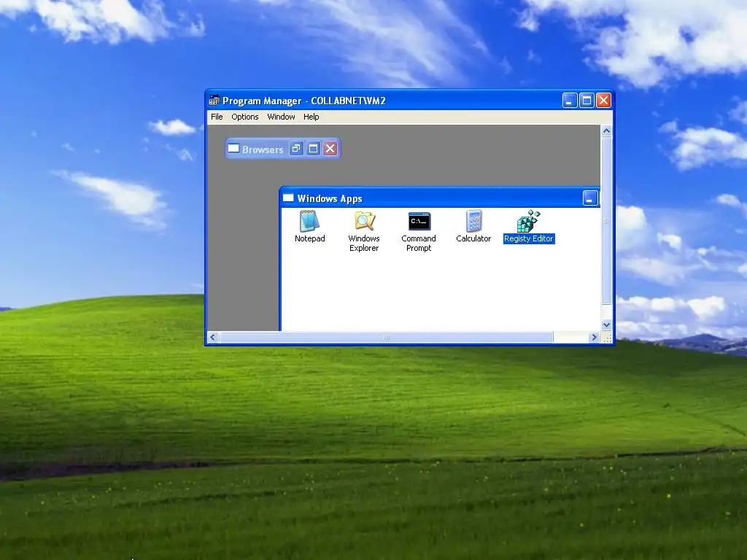The width and height of the screenshot is (747, 560).
Task: Click the horizontal scrollbar thumb
Action: [x=387, y=337]
